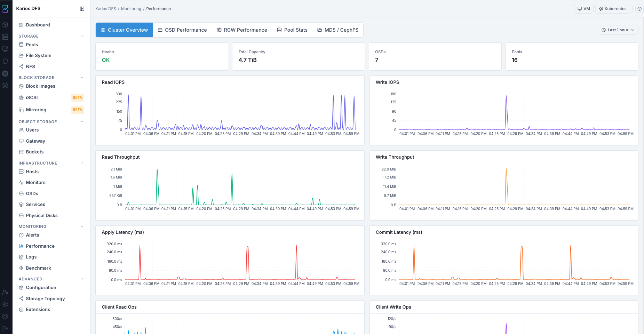The image size is (644, 334).
Task: Collapse the OBJECT STORAGE section
Action: click(82, 122)
